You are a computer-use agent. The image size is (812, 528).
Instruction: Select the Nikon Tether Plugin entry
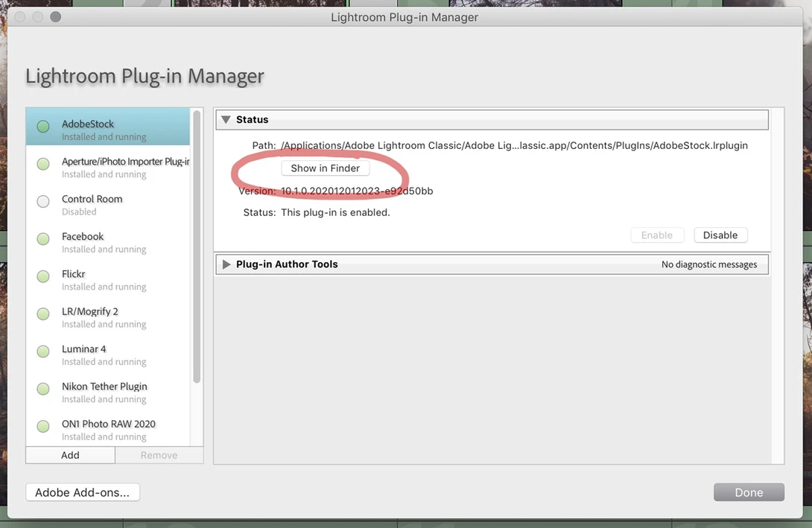pyautogui.click(x=108, y=389)
